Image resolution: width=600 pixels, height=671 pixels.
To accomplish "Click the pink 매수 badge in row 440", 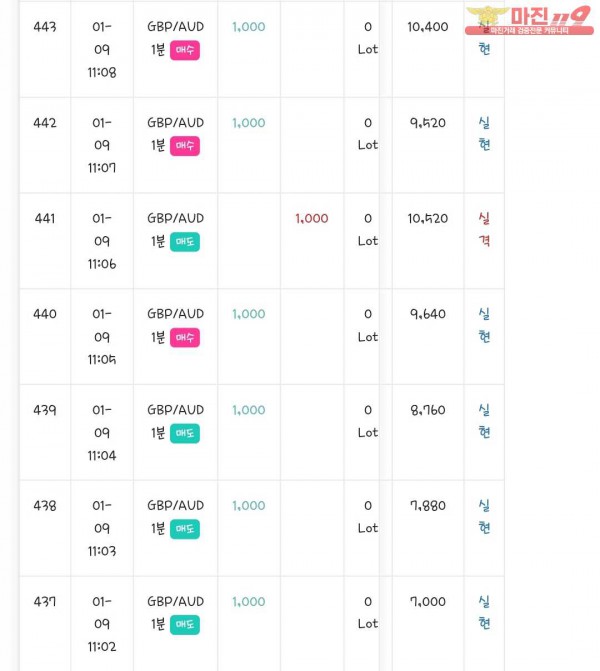I will point(185,337).
